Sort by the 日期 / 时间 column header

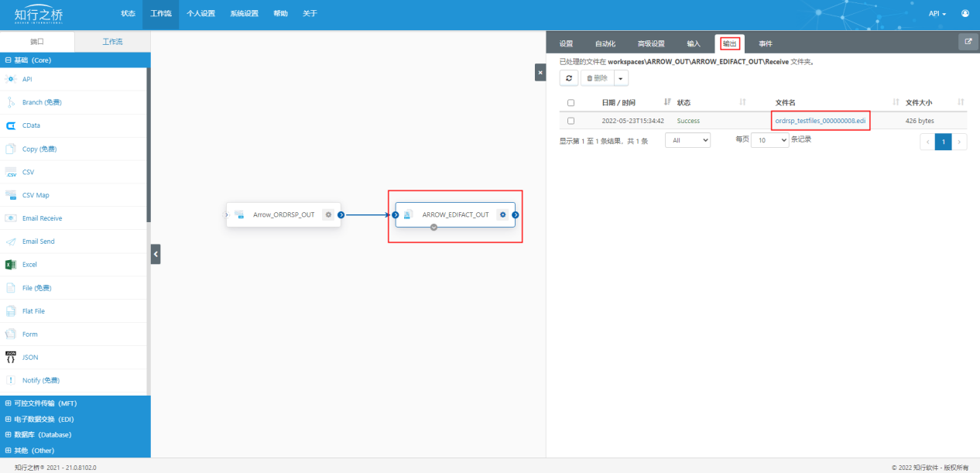coord(618,102)
